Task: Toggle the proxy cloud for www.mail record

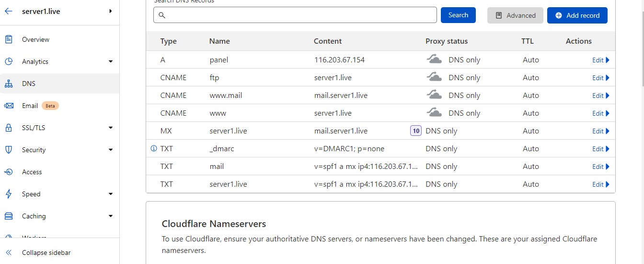Action: pos(435,95)
